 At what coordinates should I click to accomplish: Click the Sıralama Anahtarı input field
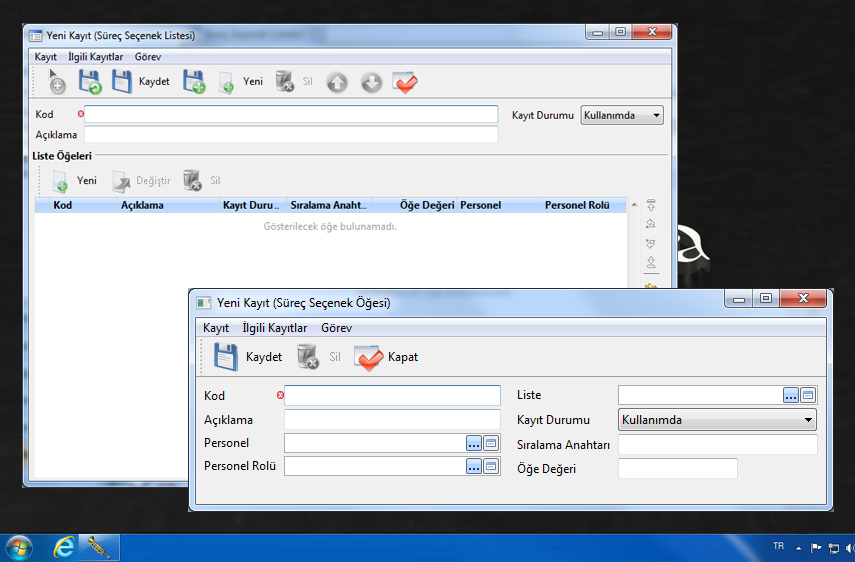point(717,444)
